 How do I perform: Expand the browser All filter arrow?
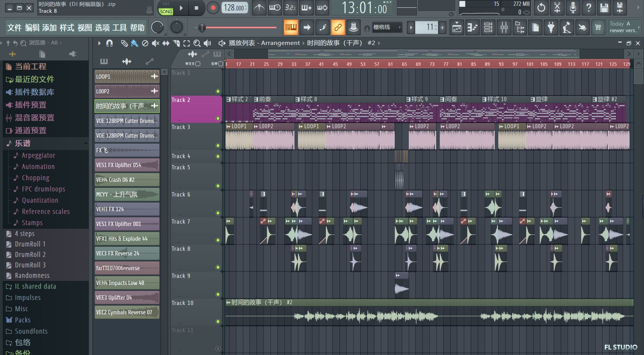[x=60, y=43]
